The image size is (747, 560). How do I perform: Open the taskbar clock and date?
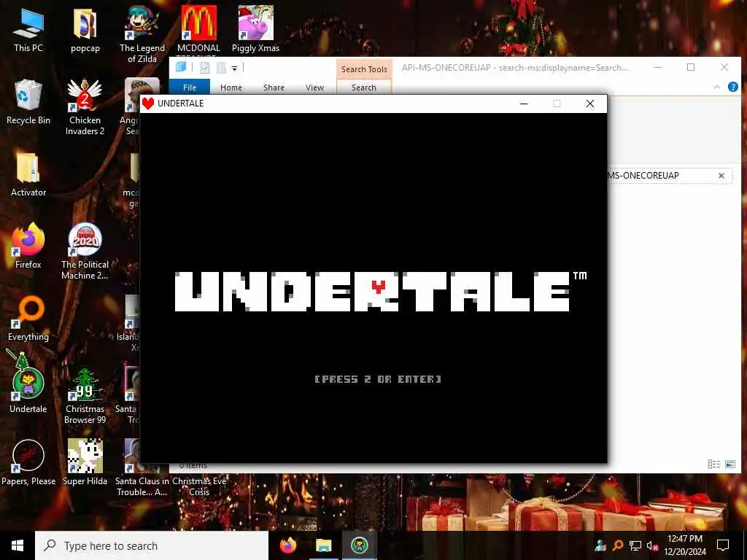pyautogui.click(x=684, y=545)
